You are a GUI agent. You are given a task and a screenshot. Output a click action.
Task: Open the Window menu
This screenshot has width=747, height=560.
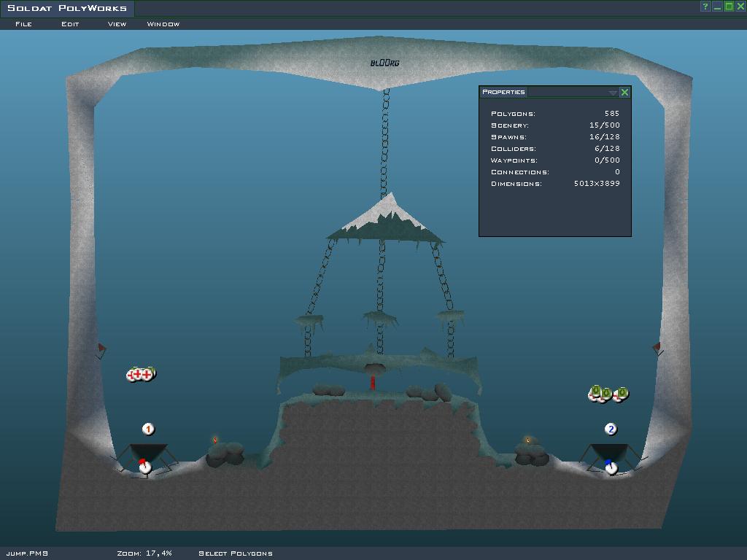pyautogui.click(x=163, y=24)
